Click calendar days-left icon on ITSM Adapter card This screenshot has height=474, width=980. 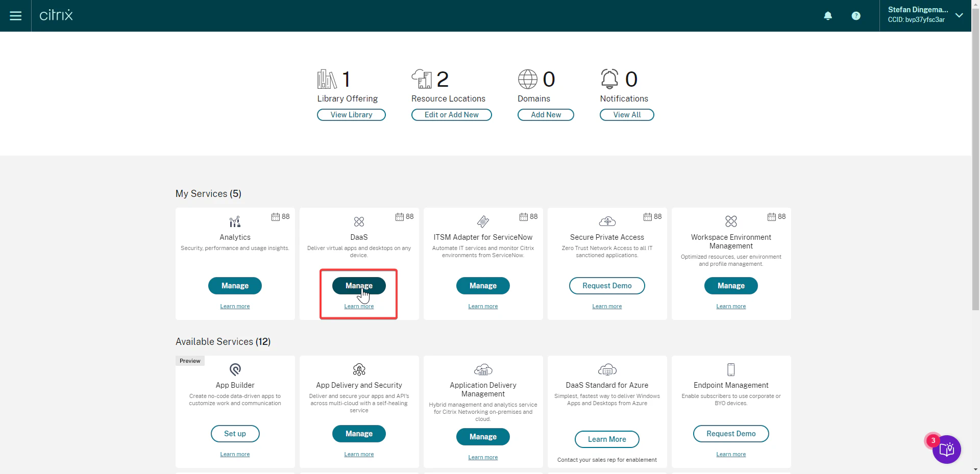(523, 217)
